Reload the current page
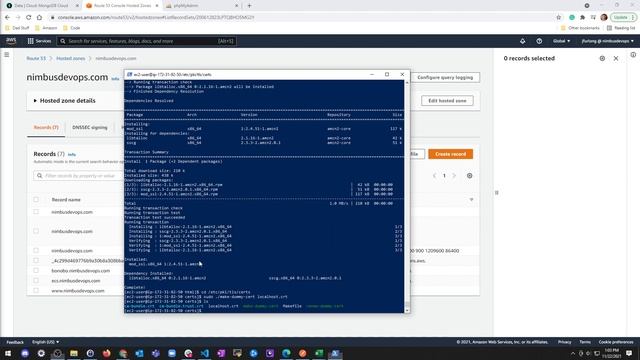 pos(29,18)
